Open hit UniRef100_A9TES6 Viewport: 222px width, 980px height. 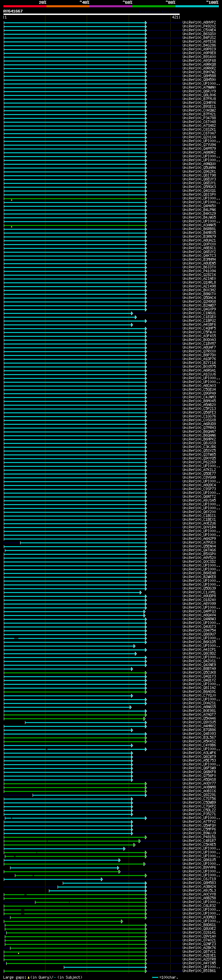[x=199, y=41]
